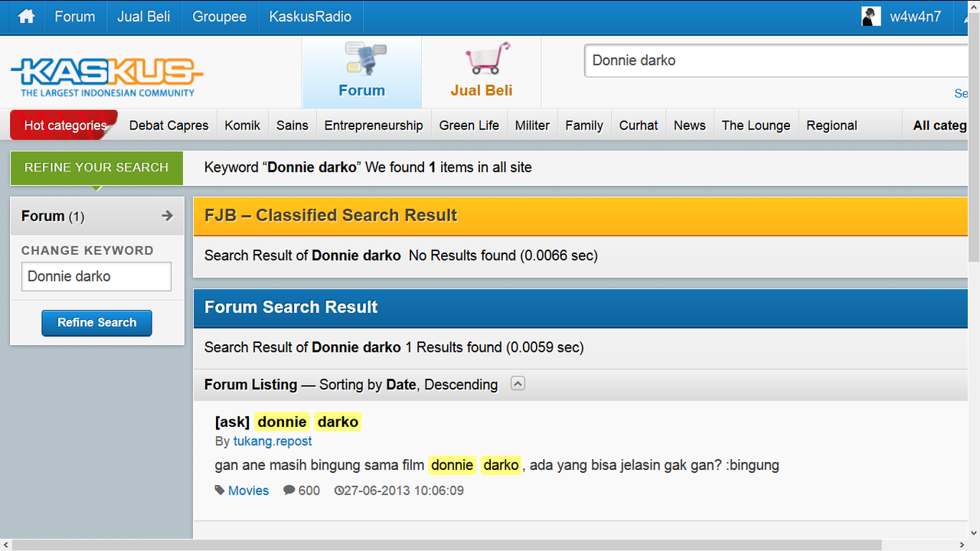The width and height of the screenshot is (980, 551).
Task: Collapse the Forum Listing sort toggle
Action: tap(518, 383)
